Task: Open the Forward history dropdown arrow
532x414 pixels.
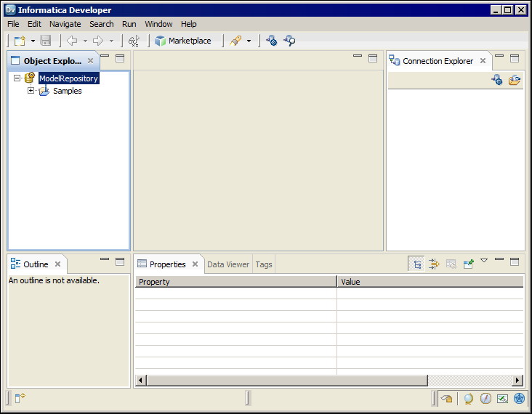Action: point(111,41)
